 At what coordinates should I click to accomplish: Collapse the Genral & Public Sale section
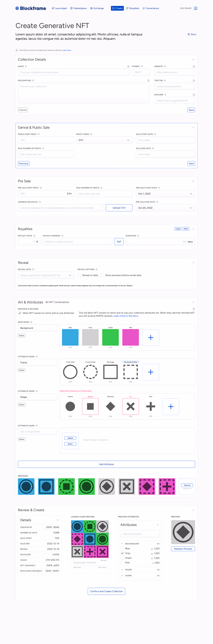coord(193,128)
